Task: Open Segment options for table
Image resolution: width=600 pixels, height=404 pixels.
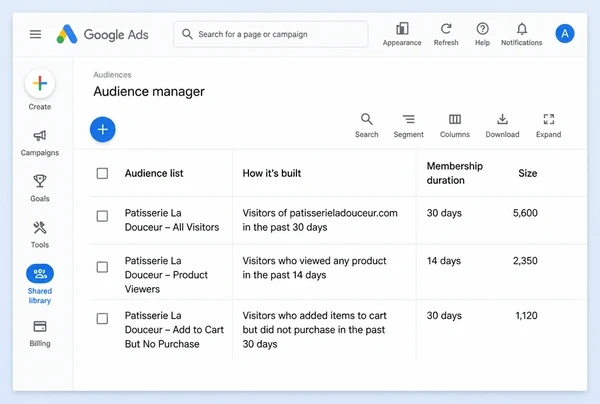Action: pos(408,125)
